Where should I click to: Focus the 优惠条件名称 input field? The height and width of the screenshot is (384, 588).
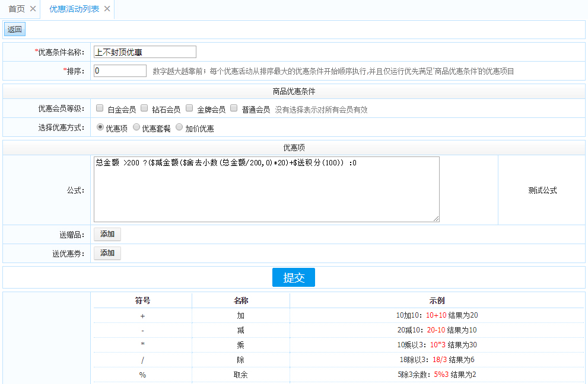tap(145, 52)
